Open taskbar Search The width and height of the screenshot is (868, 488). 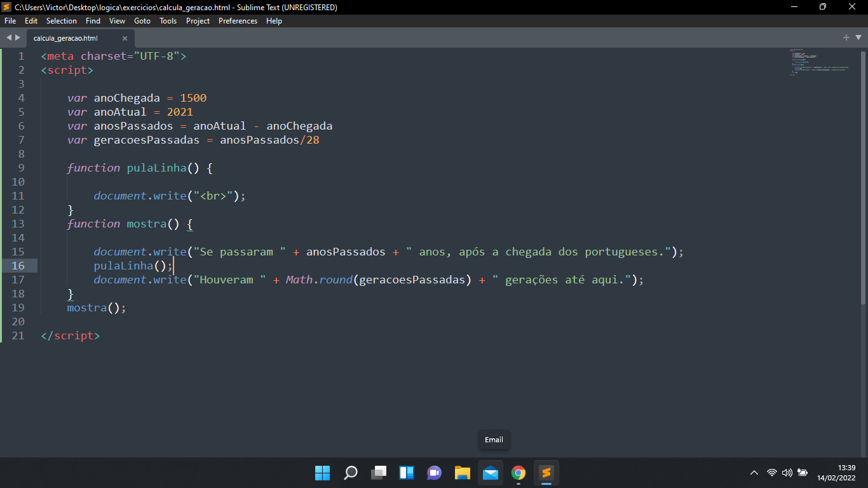[x=351, y=473]
